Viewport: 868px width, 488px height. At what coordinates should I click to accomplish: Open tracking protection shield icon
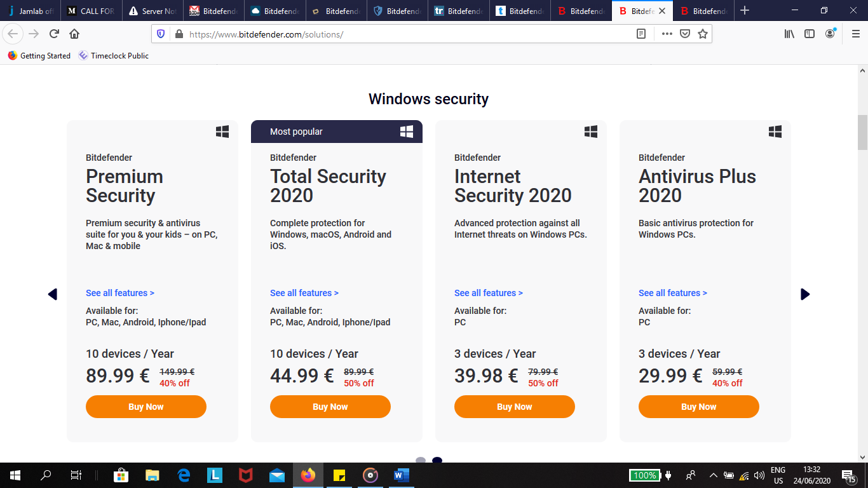pyautogui.click(x=161, y=34)
